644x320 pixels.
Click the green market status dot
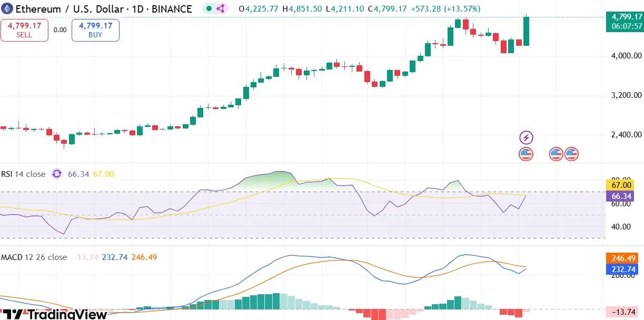(209, 8)
